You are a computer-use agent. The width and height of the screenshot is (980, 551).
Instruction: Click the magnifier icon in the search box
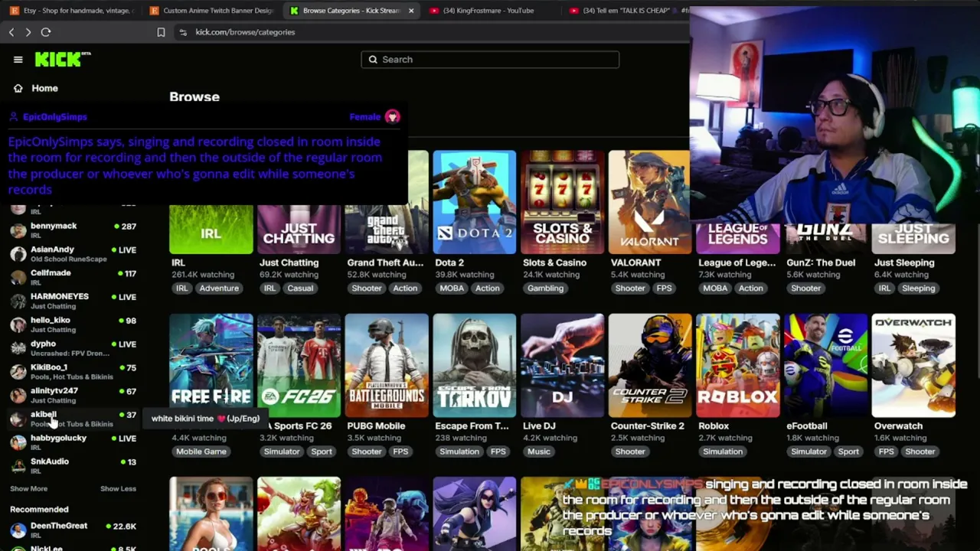point(373,60)
